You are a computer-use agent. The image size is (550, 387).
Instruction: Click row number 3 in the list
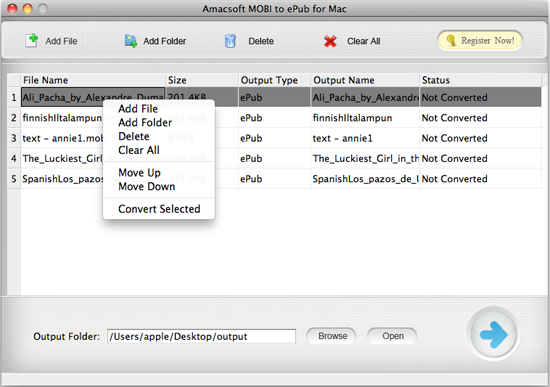pos(14,138)
